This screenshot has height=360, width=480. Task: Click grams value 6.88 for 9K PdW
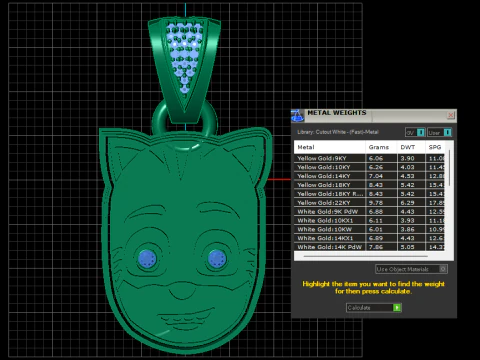click(x=376, y=211)
